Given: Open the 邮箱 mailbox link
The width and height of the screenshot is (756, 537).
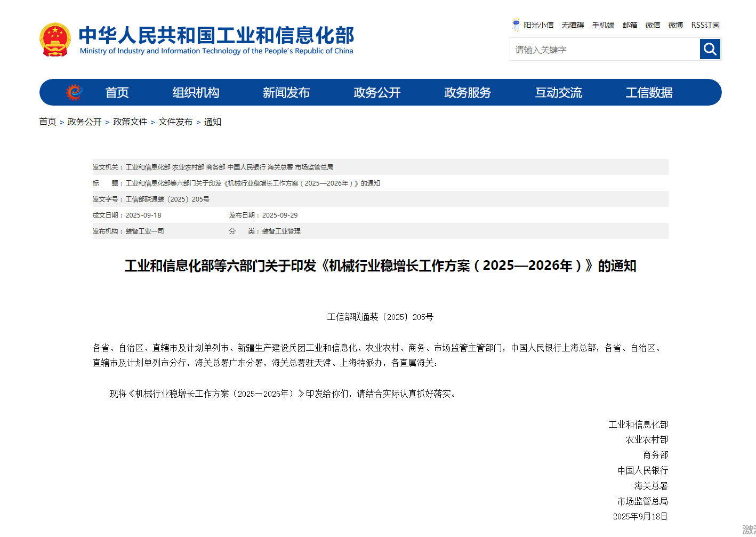Looking at the screenshot, I should [630, 25].
